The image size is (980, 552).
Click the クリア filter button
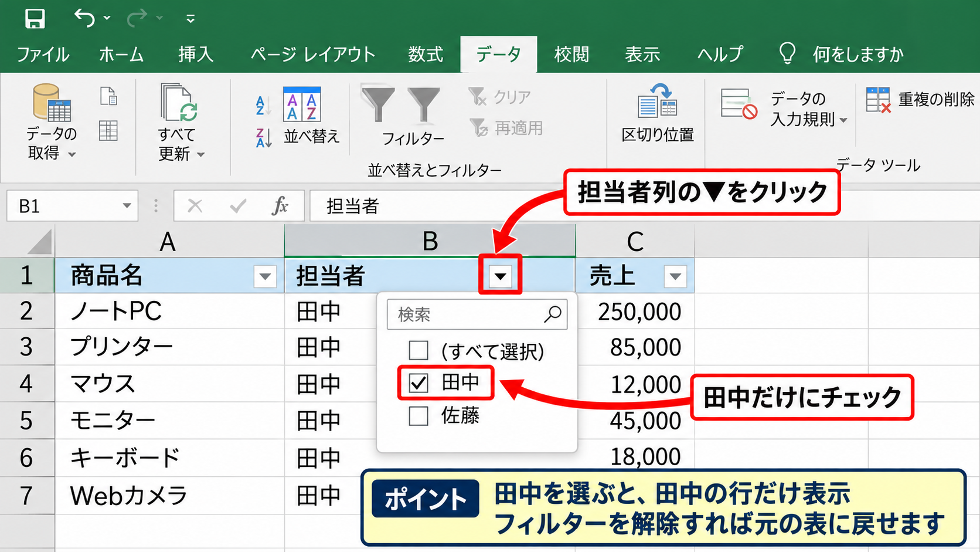click(x=500, y=97)
